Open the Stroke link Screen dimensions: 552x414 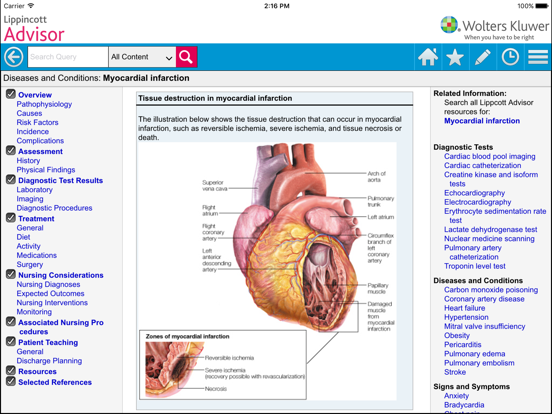tap(455, 372)
